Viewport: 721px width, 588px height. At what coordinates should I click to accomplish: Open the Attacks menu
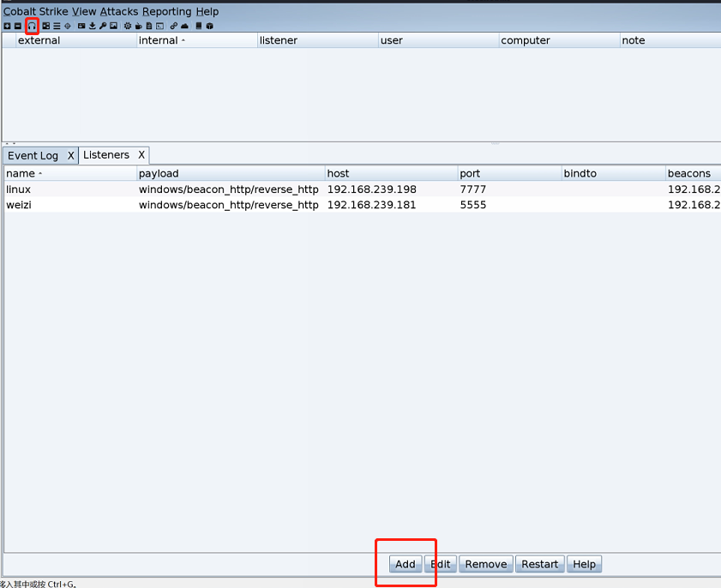point(118,11)
